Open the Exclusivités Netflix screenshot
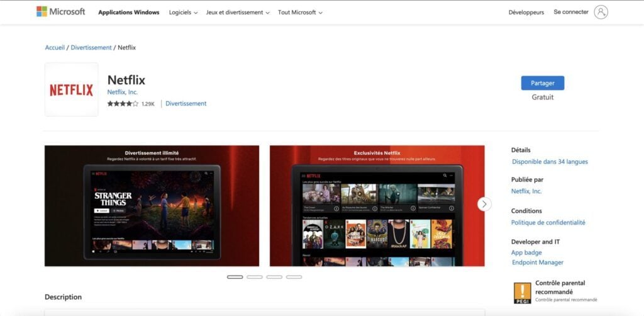Screen dimensions: 644x316 377,206
